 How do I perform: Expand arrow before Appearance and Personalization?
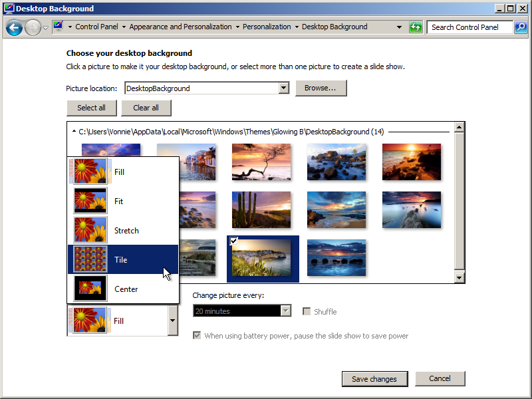(124, 27)
